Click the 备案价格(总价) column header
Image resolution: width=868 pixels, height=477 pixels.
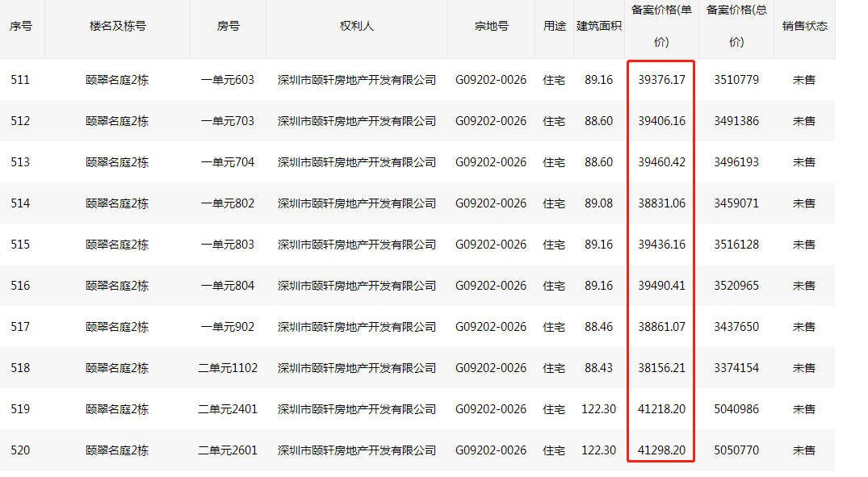tap(736, 26)
